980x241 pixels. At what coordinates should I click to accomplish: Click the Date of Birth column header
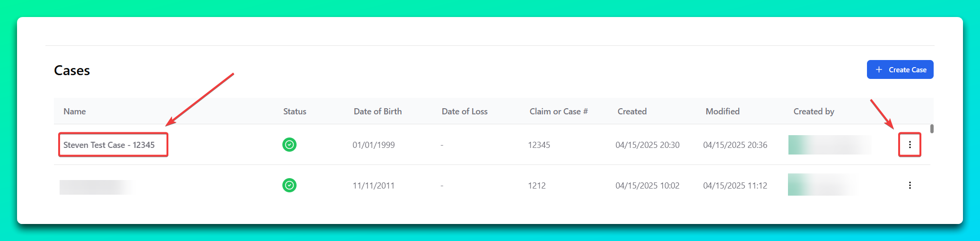pos(377,112)
